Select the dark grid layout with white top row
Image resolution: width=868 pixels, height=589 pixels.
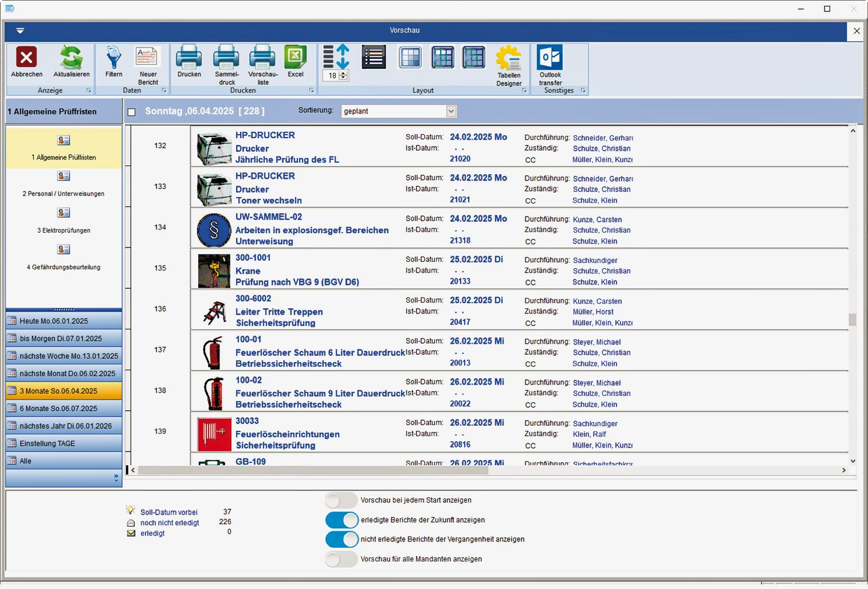(x=443, y=57)
